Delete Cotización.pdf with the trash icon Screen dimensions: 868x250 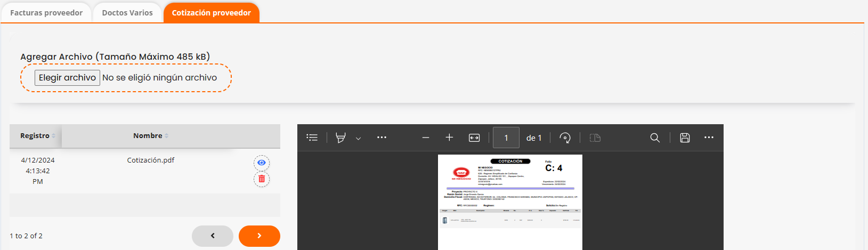pos(262,179)
